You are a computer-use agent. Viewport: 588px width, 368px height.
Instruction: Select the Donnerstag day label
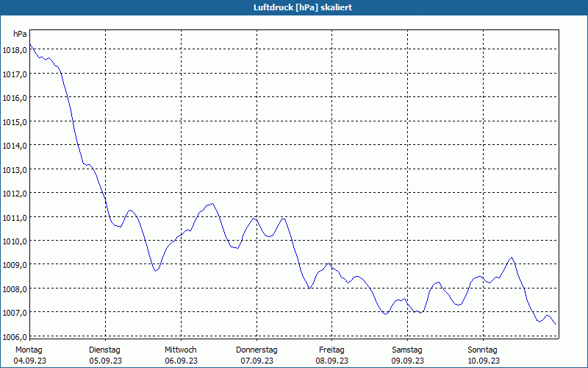[257, 350]
